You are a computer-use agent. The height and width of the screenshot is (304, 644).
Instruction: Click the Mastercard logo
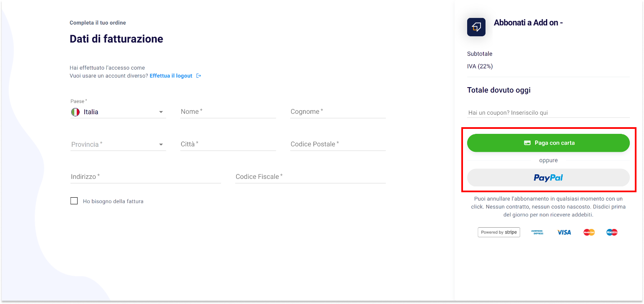589,232
